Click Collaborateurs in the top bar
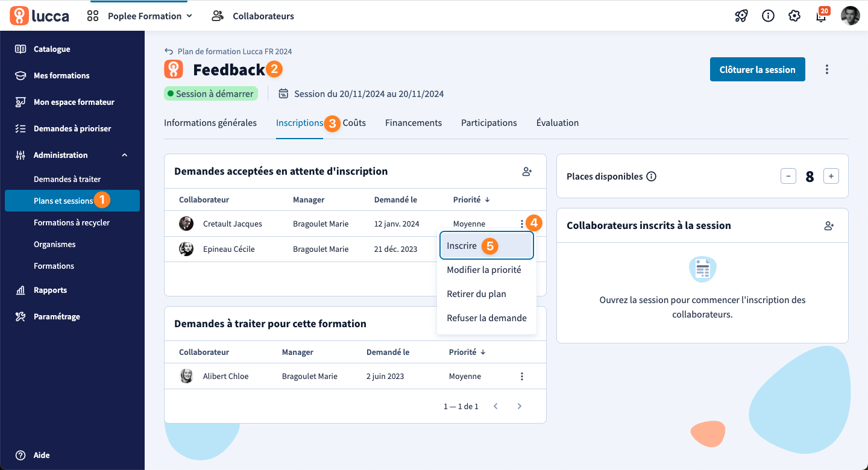This screenshot has height=470, width=868. click(263, 16)
